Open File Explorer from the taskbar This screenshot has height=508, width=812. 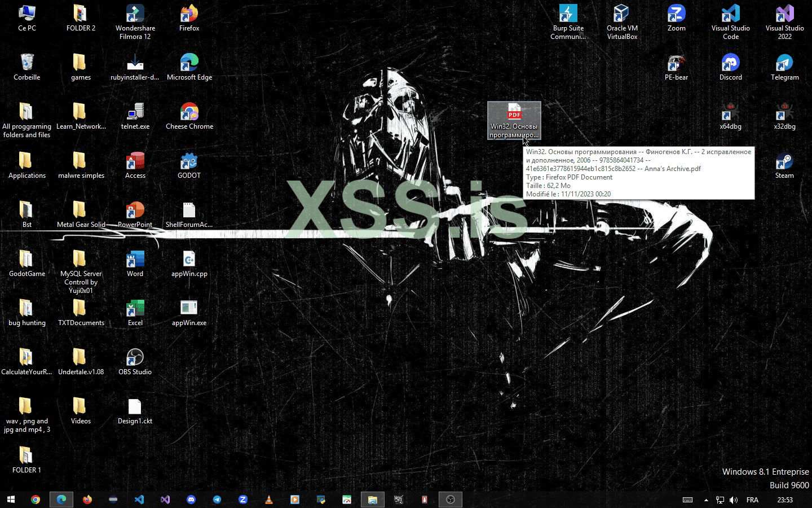372,500
